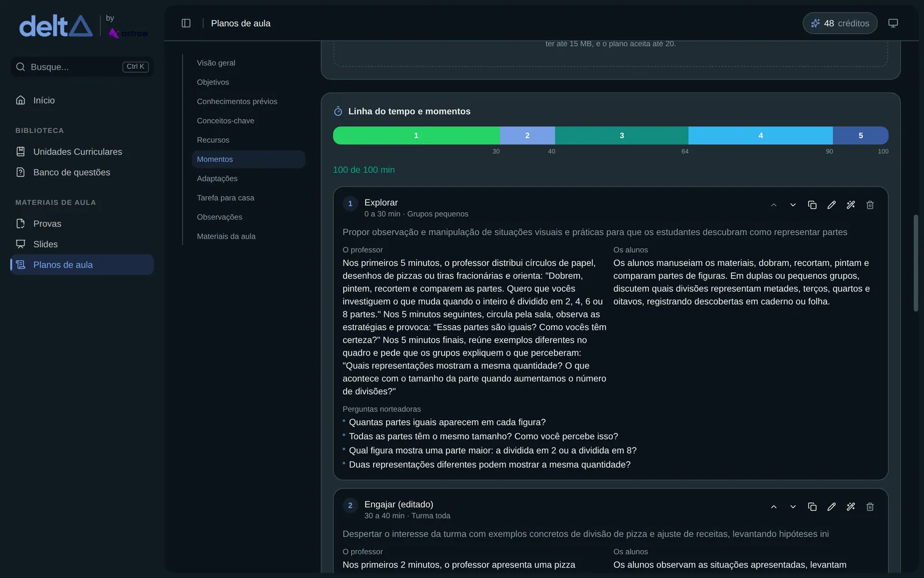This screenshot has height=578, width=924.
Task: Edit the Engajar moment with pencil
Action: (832, 507)
